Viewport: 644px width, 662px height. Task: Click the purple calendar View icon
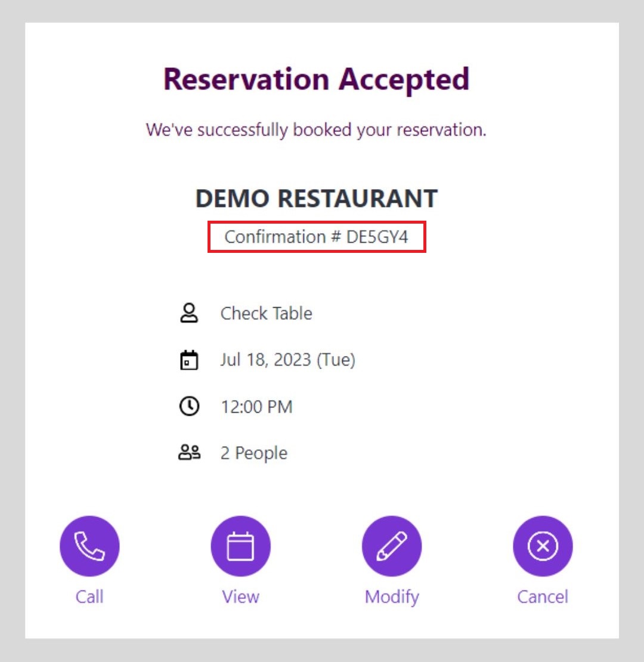coord(240,546)
